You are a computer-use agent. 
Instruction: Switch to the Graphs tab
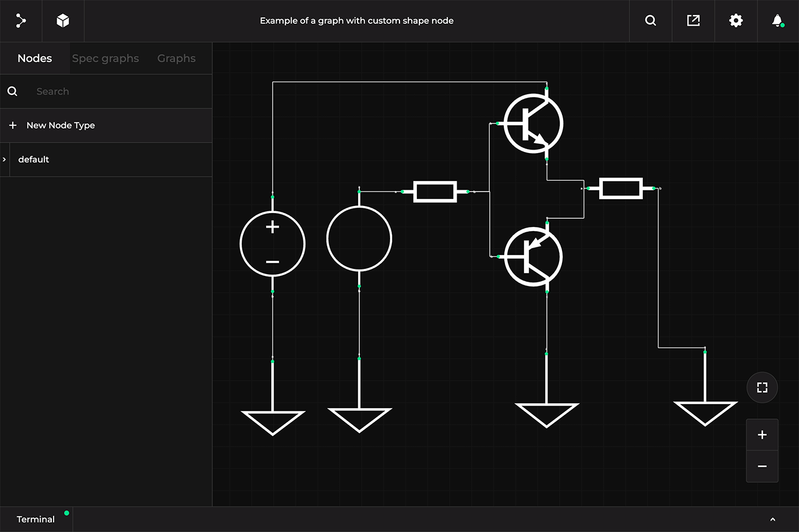(x=176, y=58)
